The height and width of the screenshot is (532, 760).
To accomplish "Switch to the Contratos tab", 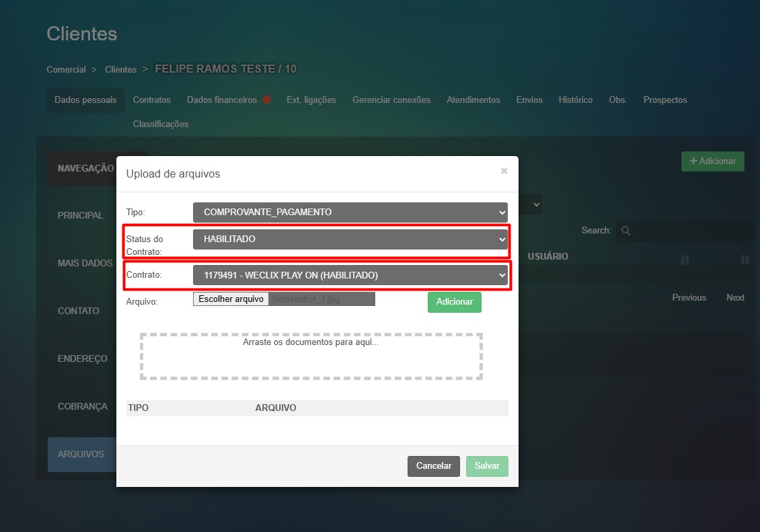I will [x=151, y=100].
